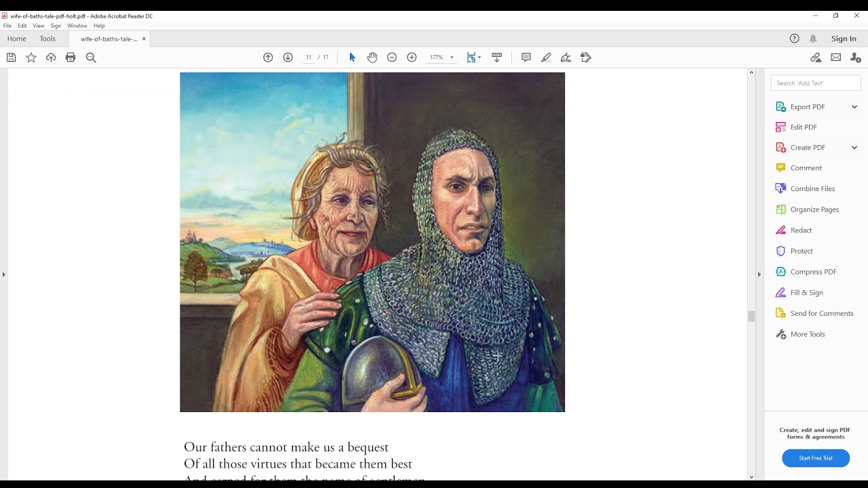Open the Comment tool
This screenshot has width=868, height=488.
[806, 168]
